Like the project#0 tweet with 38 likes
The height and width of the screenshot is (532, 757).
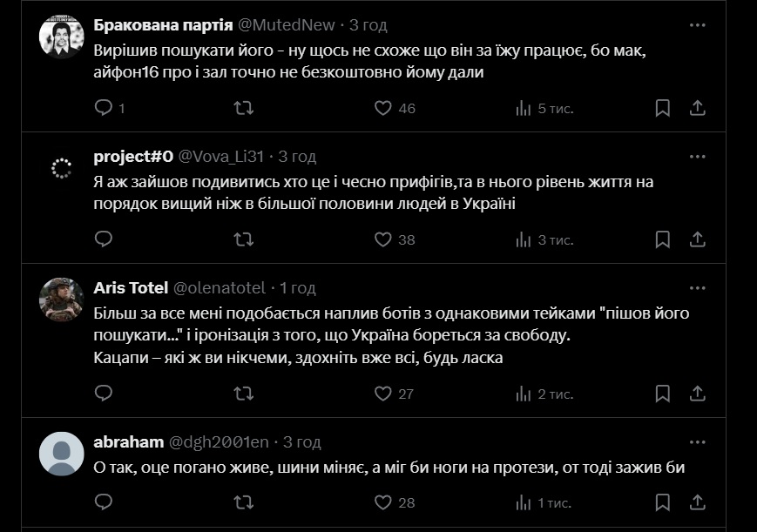pyautogui.click(x=383, y=239)
